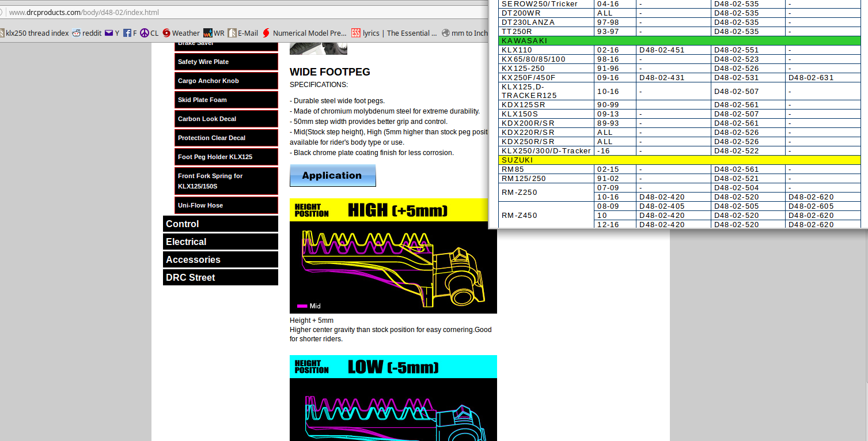Select the DT230LANZA model cell
This screenshot has width=868, height=441.
coord(546,22)
